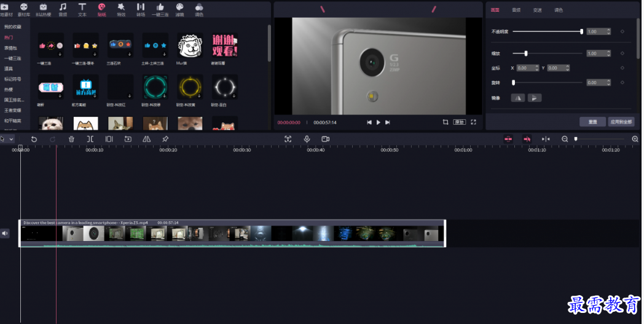Viewport: 644px width, 324px height.
Task: Click the align-to-center icon near timeline zoom
Action: tap(546, 139)
